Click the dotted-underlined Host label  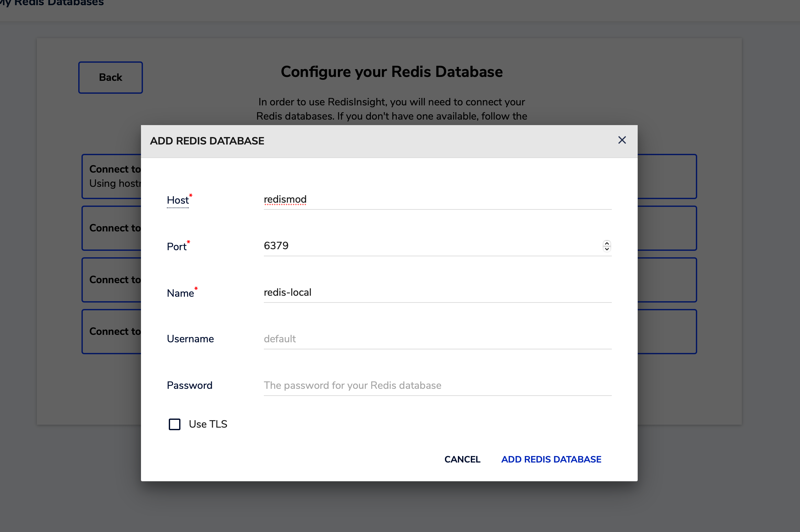click(x=178, y=200)
